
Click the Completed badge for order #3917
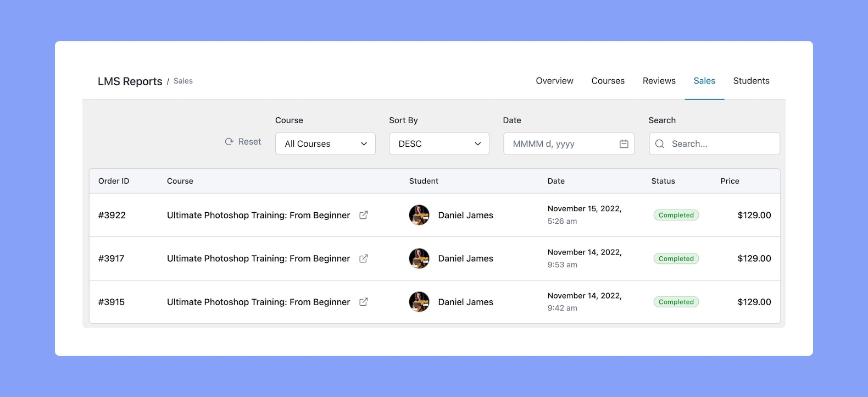click(x=676, y=258)
